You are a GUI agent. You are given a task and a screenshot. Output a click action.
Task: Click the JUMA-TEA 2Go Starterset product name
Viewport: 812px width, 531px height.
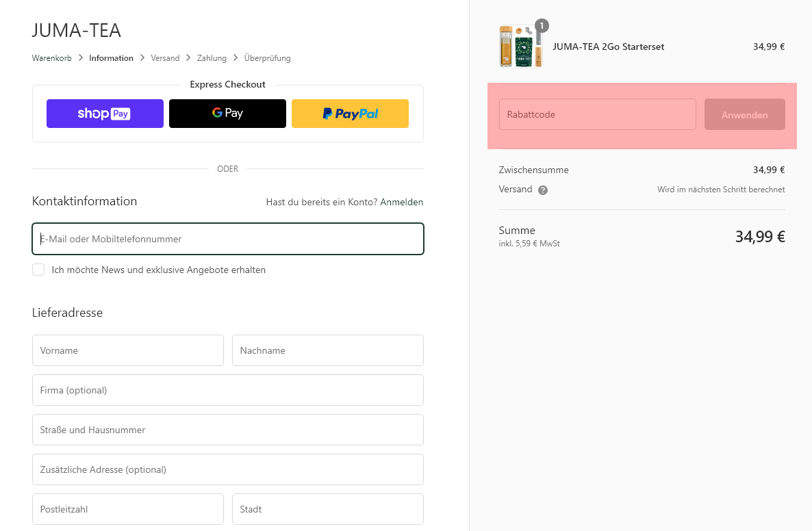click(609, 47)
